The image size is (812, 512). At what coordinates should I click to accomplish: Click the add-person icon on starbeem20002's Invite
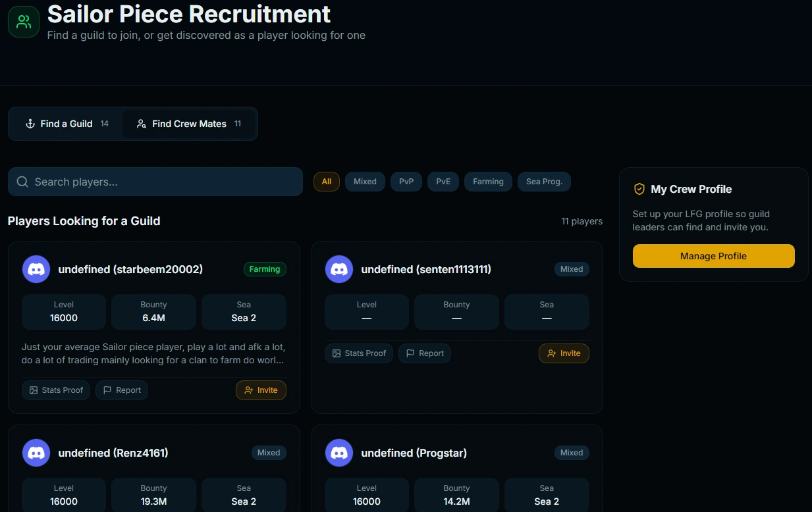249,390
